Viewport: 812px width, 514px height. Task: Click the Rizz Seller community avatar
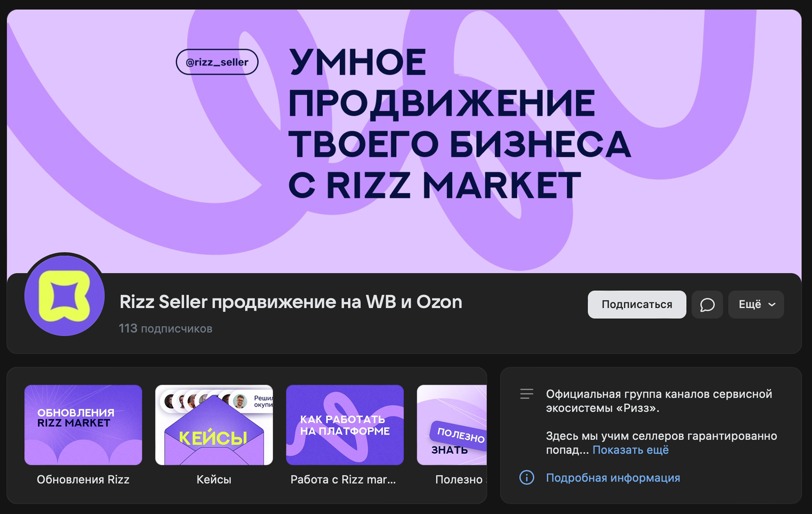coord(65,296)
